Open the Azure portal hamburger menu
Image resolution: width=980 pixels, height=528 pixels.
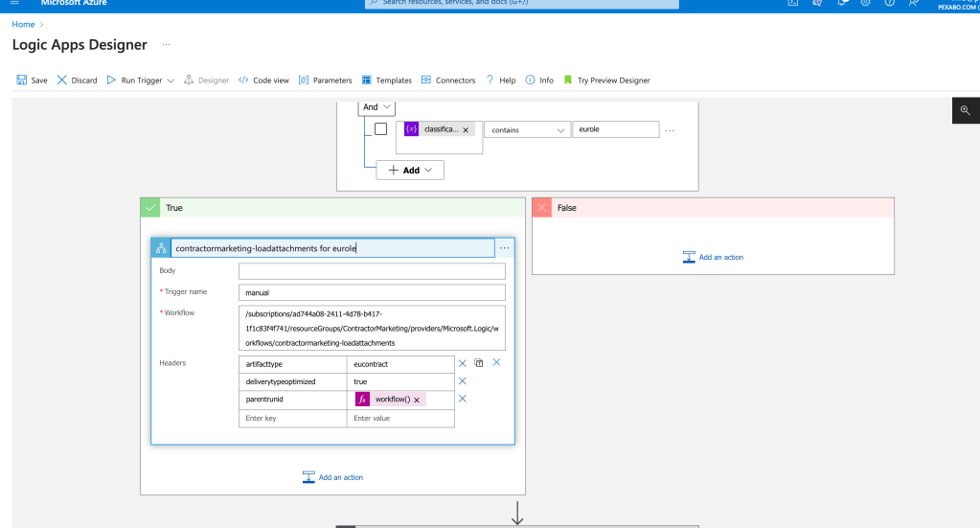(14, 3)
